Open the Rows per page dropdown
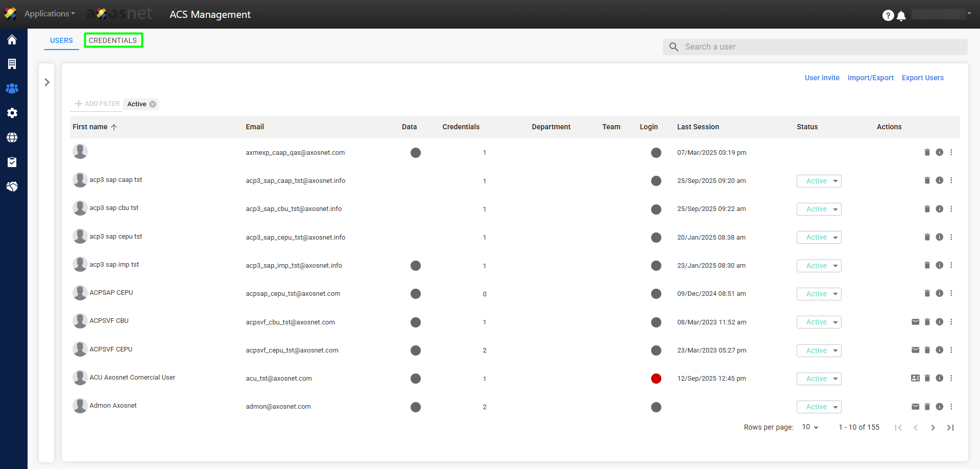 click(810, 427)
